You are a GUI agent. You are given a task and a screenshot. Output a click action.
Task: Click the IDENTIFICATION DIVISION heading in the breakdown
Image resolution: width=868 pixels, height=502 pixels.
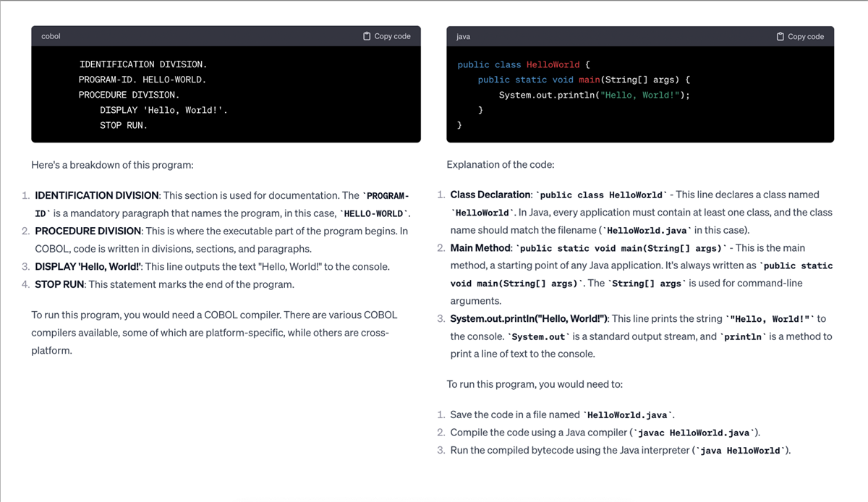(96, 195)
